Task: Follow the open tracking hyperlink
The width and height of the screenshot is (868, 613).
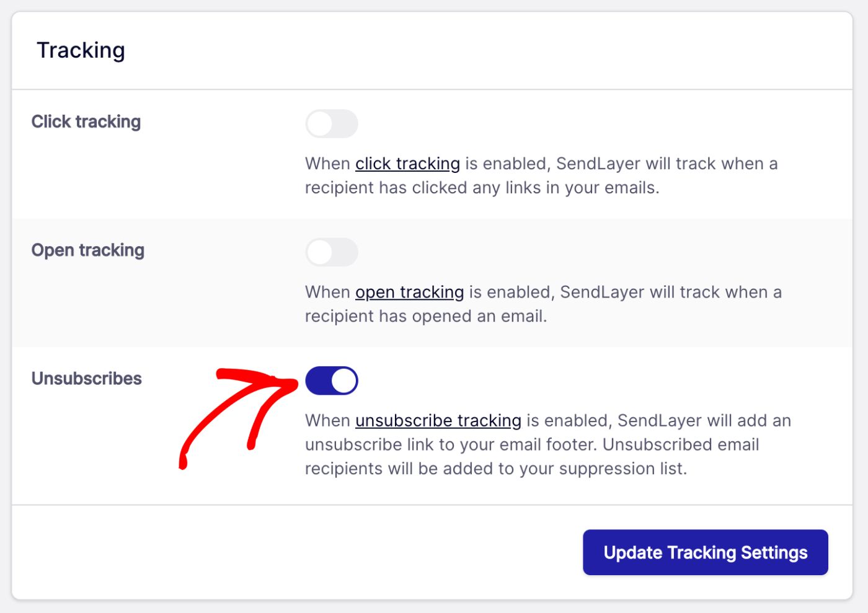Action: [x=409, y=292]
